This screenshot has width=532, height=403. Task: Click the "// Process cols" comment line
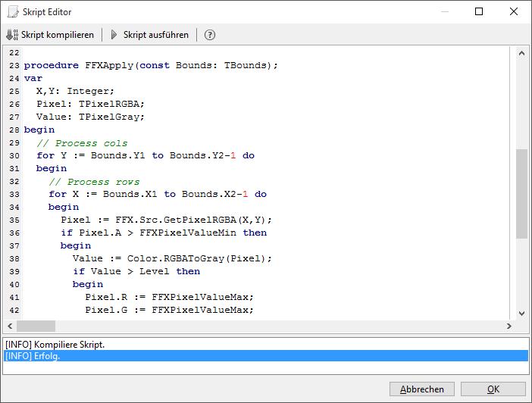coord(82,142)
